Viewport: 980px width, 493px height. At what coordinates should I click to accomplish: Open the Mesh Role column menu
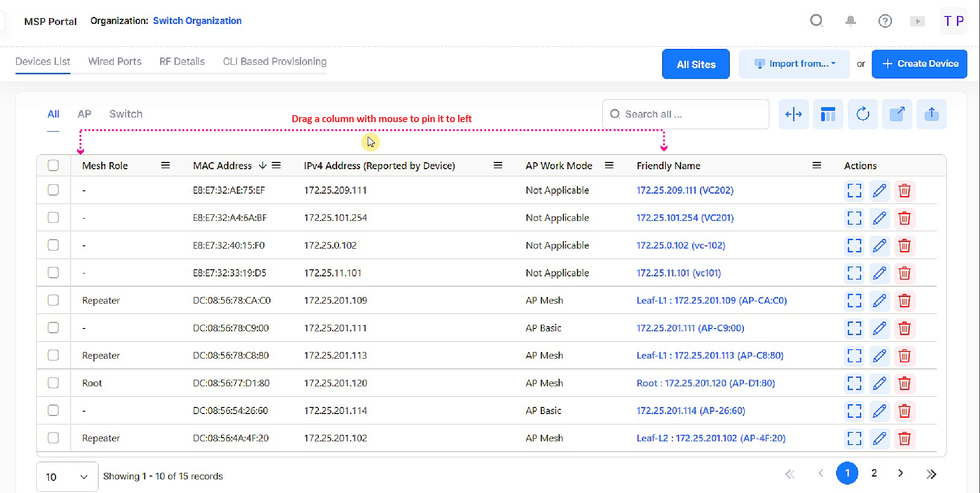point(165,165)
